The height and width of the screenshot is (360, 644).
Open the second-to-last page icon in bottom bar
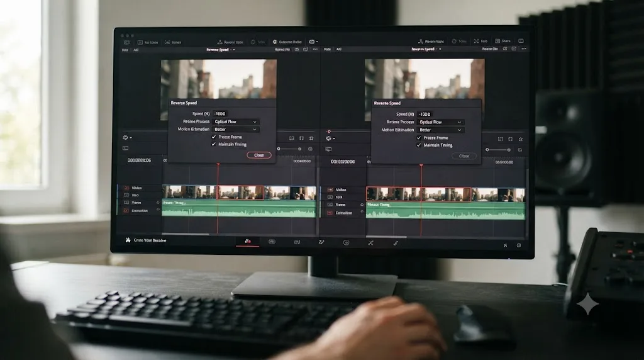[x=371, y=243]
